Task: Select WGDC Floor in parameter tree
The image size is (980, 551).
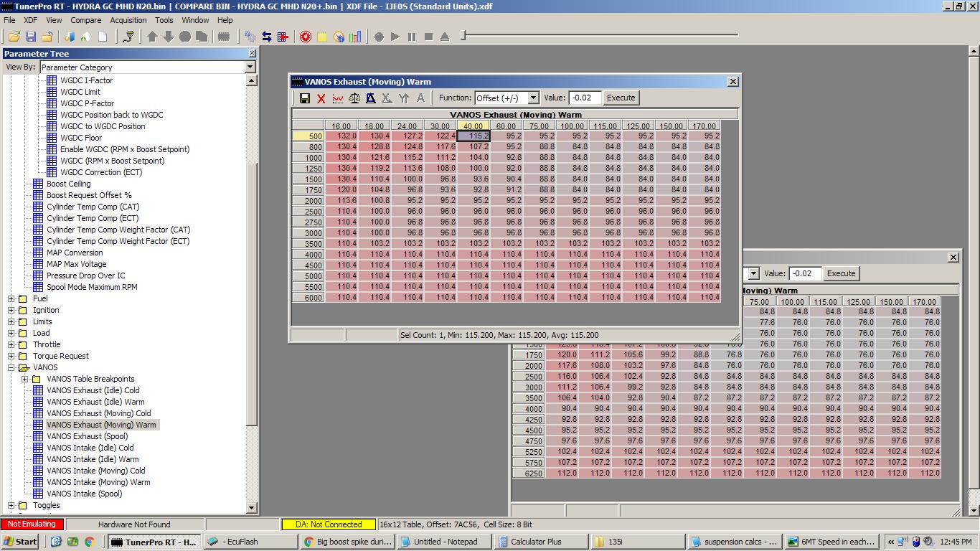Action: [x=81, y=138]
